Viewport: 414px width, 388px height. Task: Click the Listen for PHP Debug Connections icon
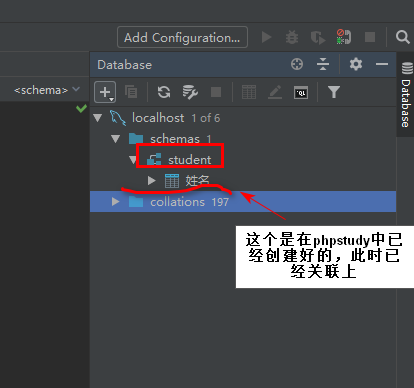tap(344, 37)
